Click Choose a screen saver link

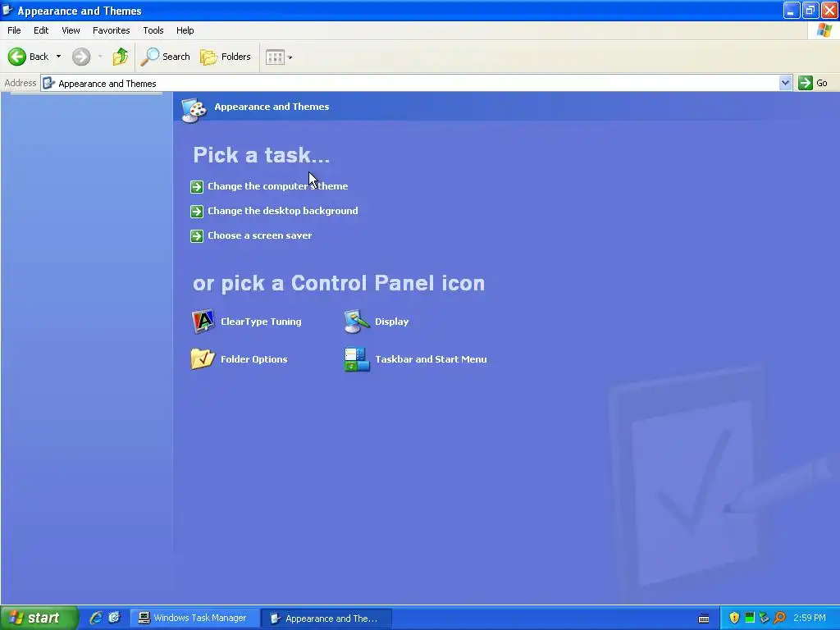[260, 235]
